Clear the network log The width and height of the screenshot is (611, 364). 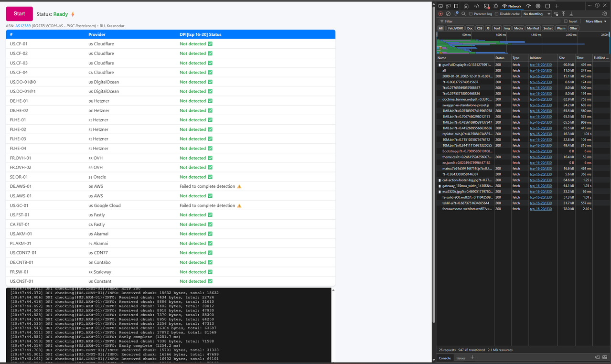click(448, 14)
